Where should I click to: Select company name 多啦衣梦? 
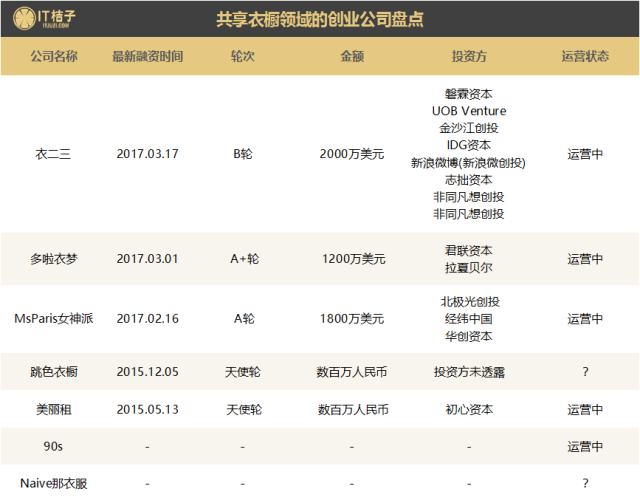pos(53,259)
